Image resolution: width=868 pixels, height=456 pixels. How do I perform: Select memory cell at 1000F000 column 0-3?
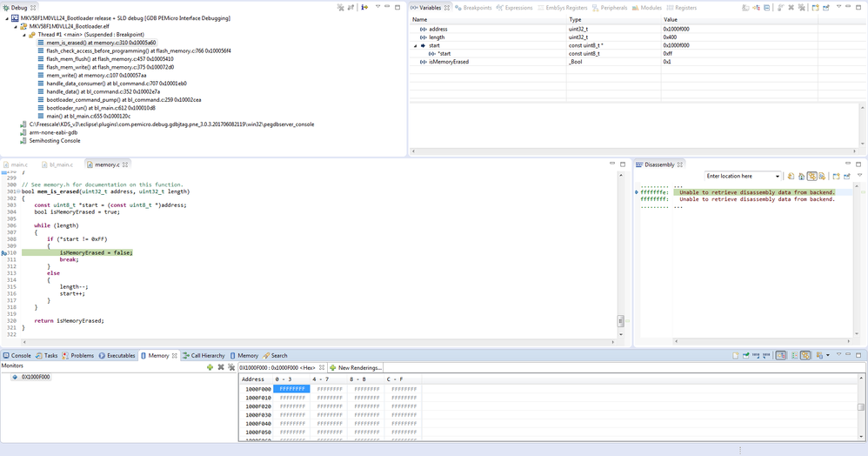pos(291,389)
